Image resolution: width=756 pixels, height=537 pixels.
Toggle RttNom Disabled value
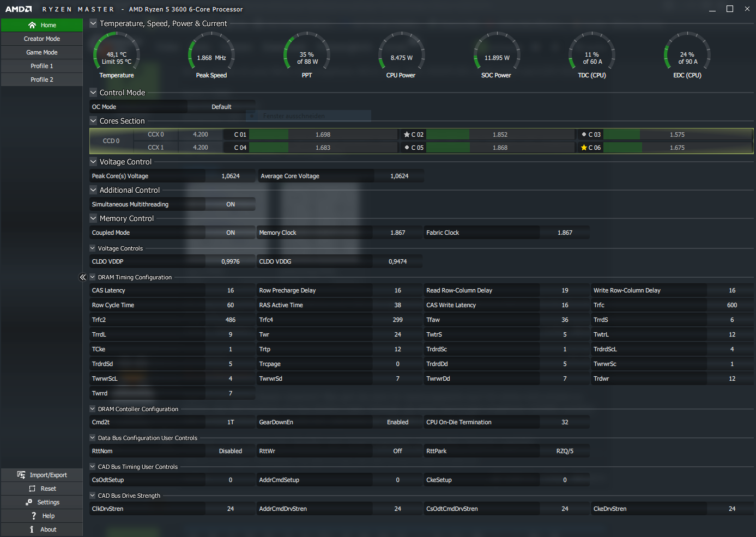231,451
